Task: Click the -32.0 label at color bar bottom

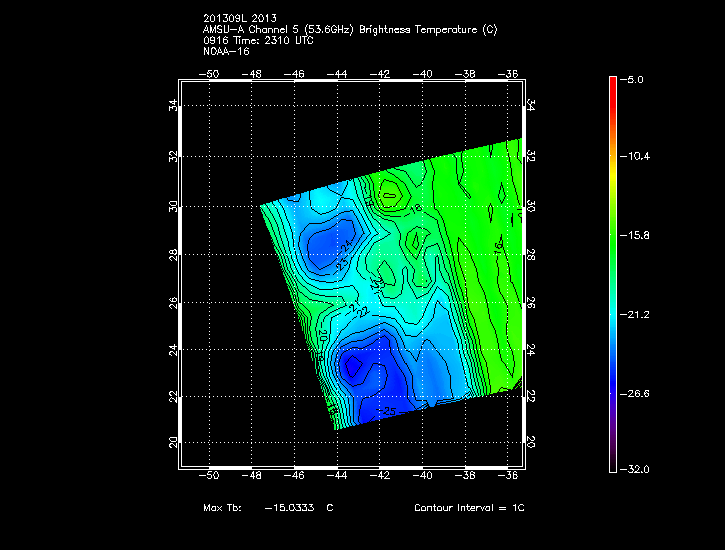Action: pos(637,469)
